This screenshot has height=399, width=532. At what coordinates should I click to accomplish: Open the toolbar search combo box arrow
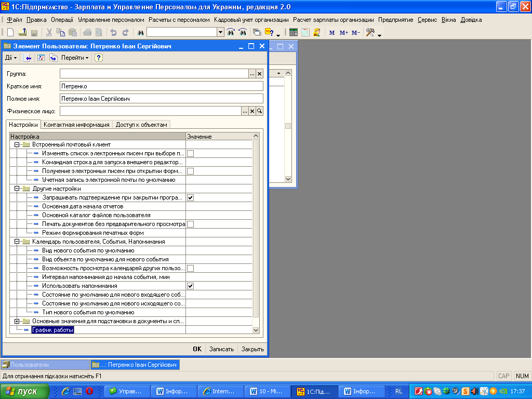click(220, 32)
